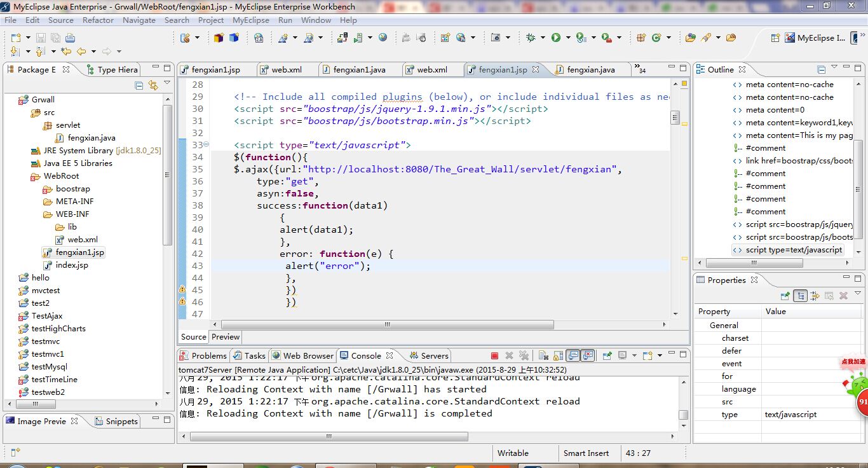This screenshot has height=468, width=868.
Task: Toggle Scroll Lock in Console toolbar
Action: pos(557,355)
